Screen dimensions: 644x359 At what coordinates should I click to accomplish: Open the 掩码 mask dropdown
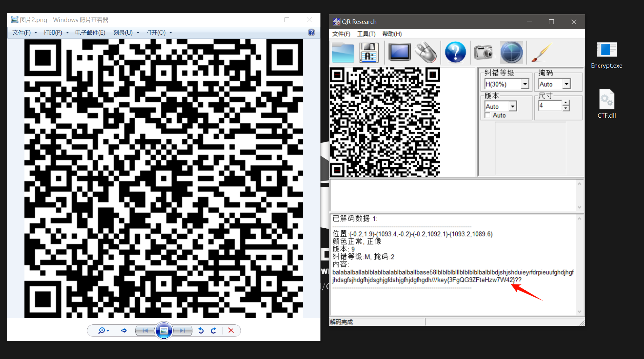(567, 84)
